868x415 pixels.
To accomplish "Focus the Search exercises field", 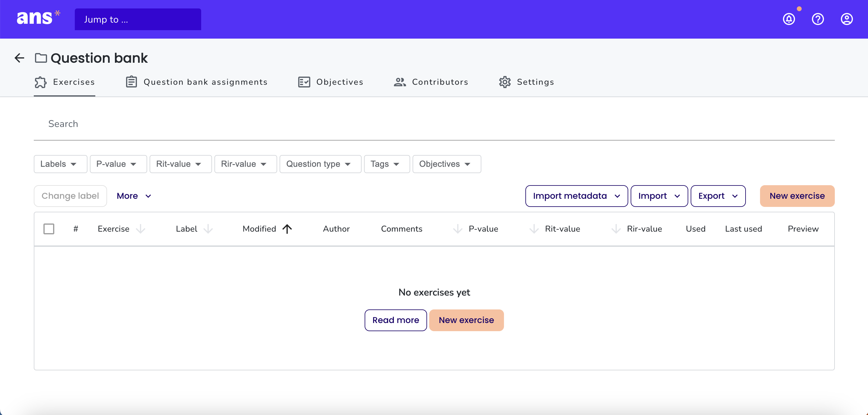I will (434, 124).
